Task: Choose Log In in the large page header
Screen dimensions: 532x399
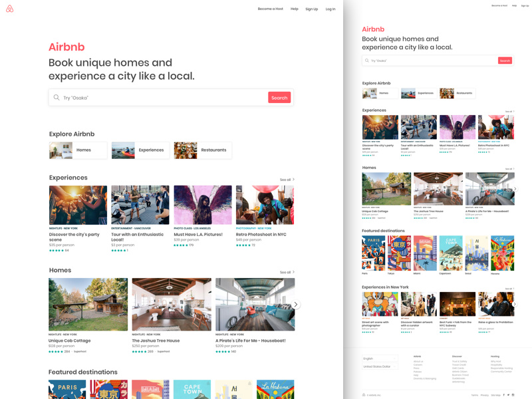Action: pyautogui.click(x=331, y=9)
